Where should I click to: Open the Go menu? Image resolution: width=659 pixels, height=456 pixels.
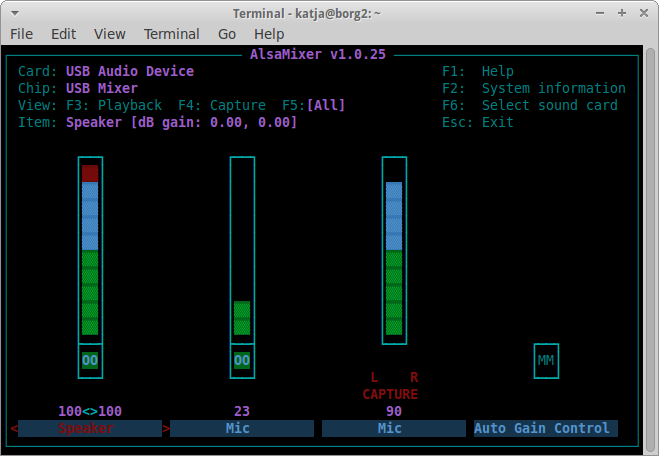click(x=227, y=34)
